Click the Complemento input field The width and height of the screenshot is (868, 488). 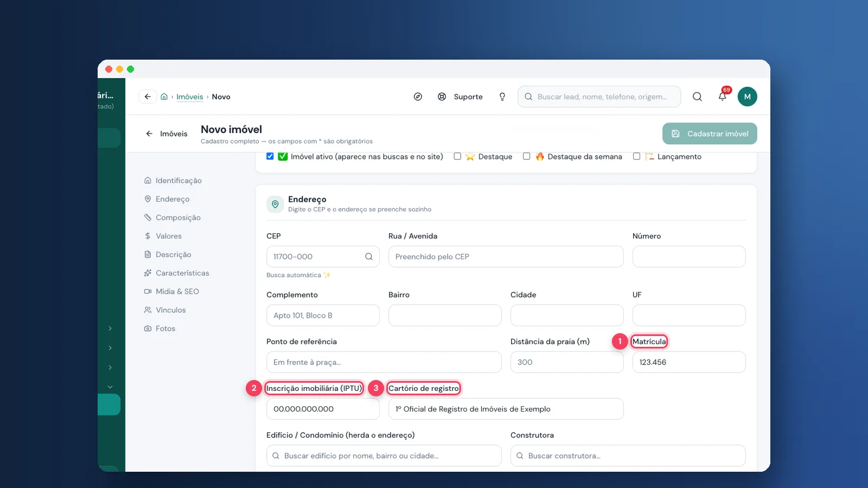[x=323, y=315]
